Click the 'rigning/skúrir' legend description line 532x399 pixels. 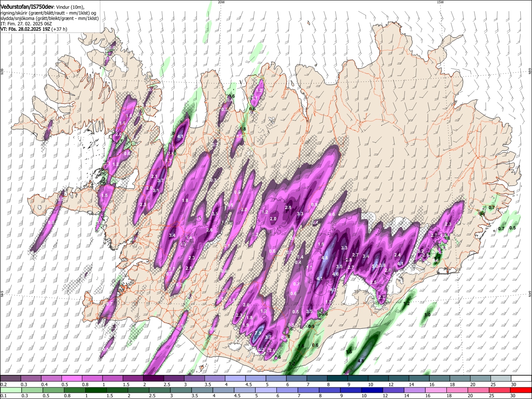click(49, 13)
